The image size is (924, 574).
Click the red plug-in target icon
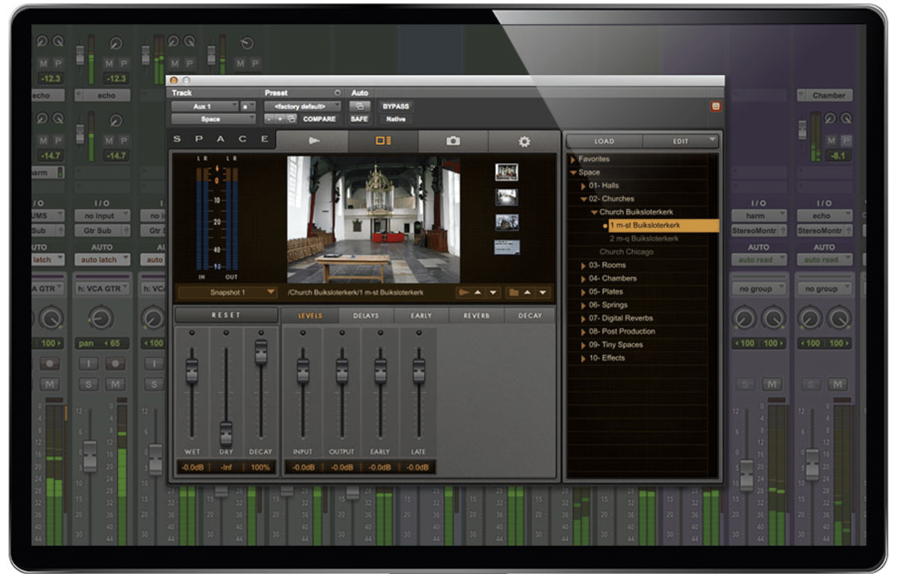(715, 106)
